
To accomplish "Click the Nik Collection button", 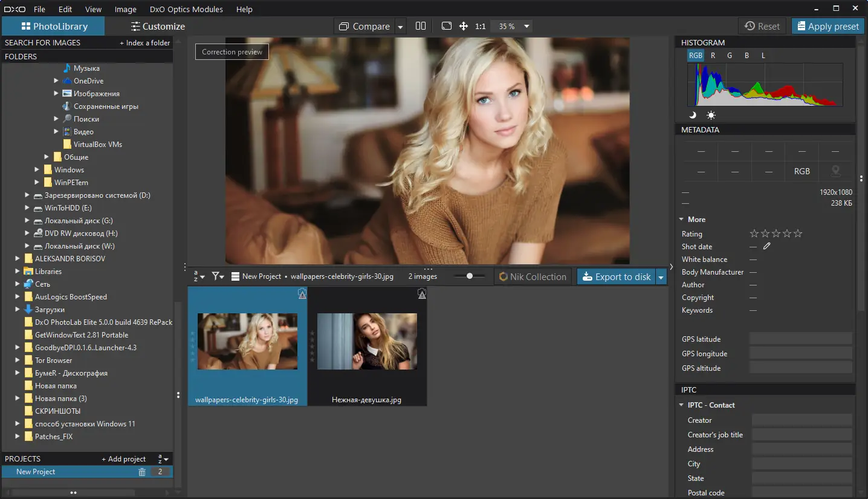I will 533,277.
